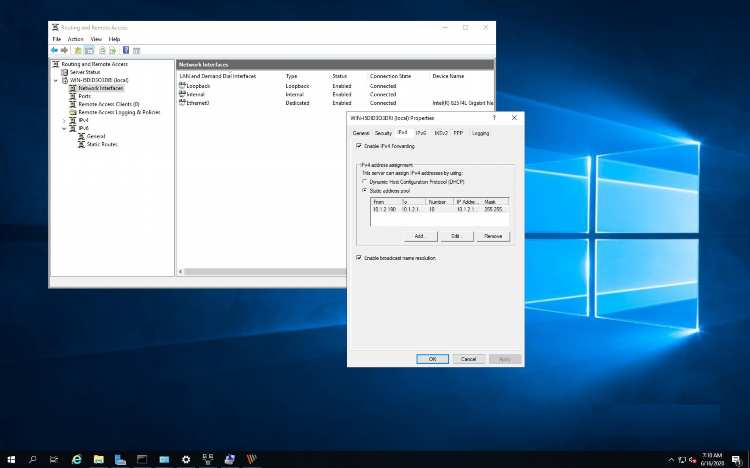
Task: Click the Ethernet0 interface icon
Action: 182,102
